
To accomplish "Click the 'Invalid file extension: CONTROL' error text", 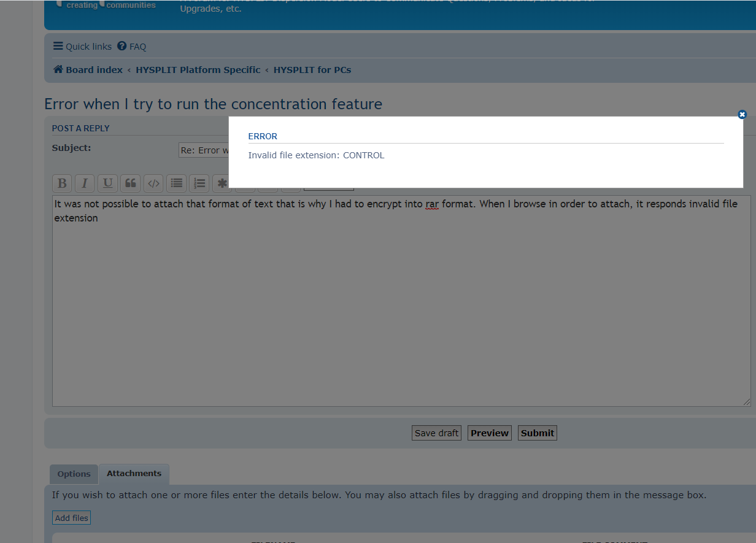I will (316, 155).
